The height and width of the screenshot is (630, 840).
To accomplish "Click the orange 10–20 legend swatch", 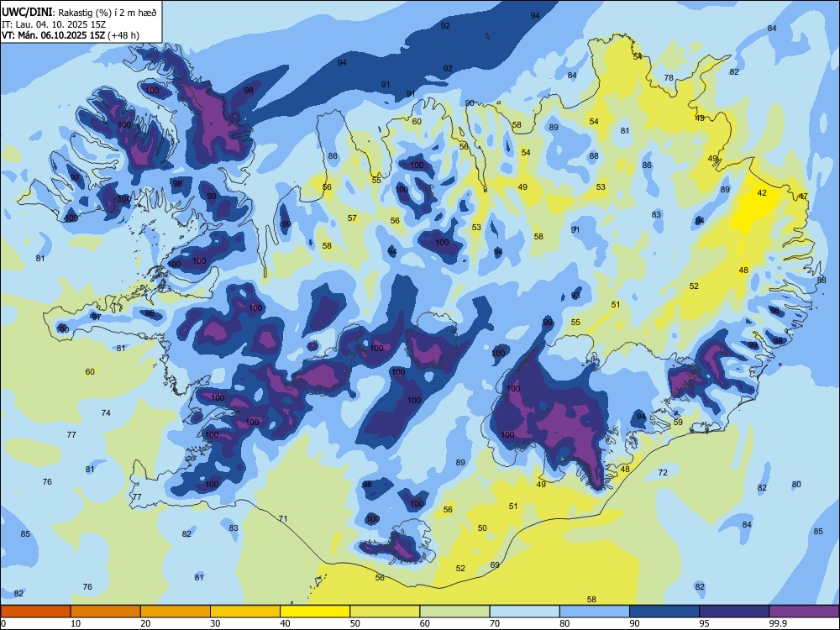I will [x=106, y=612].
